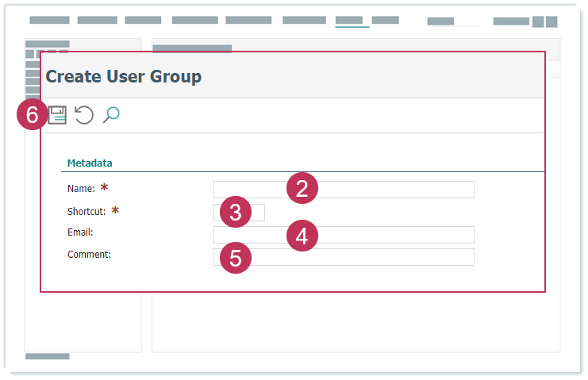Select the callout marker numbered 3
The image size is (588, 380).
point(235,212)
